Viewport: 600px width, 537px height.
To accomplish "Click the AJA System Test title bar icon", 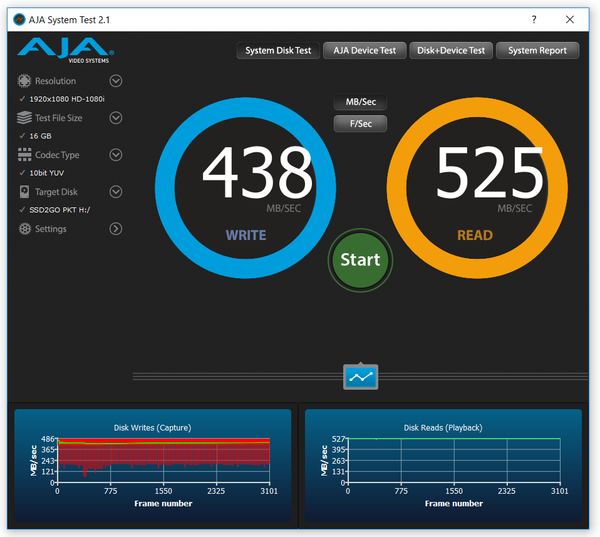I will pos(19,19).
